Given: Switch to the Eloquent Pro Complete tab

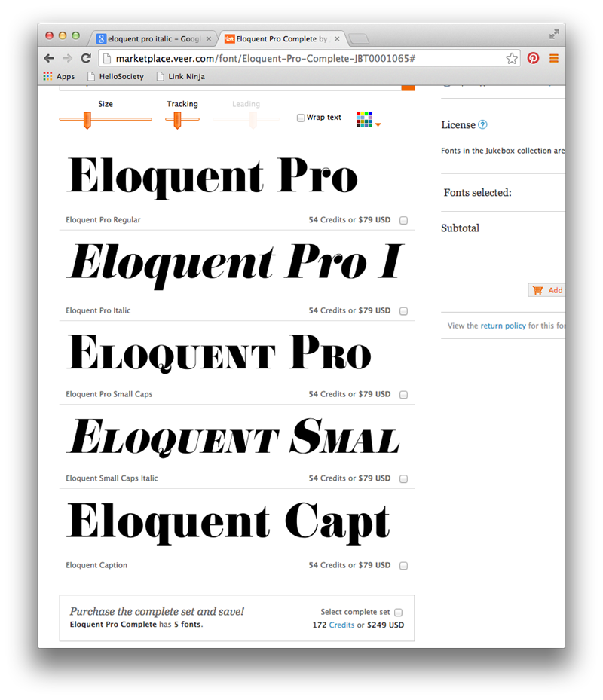Looking at the screenshot, I should (282, 39).
